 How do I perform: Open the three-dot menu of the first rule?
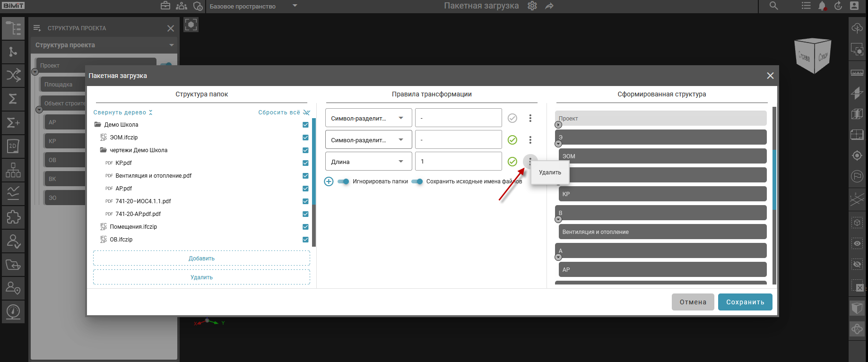[530, 118]
